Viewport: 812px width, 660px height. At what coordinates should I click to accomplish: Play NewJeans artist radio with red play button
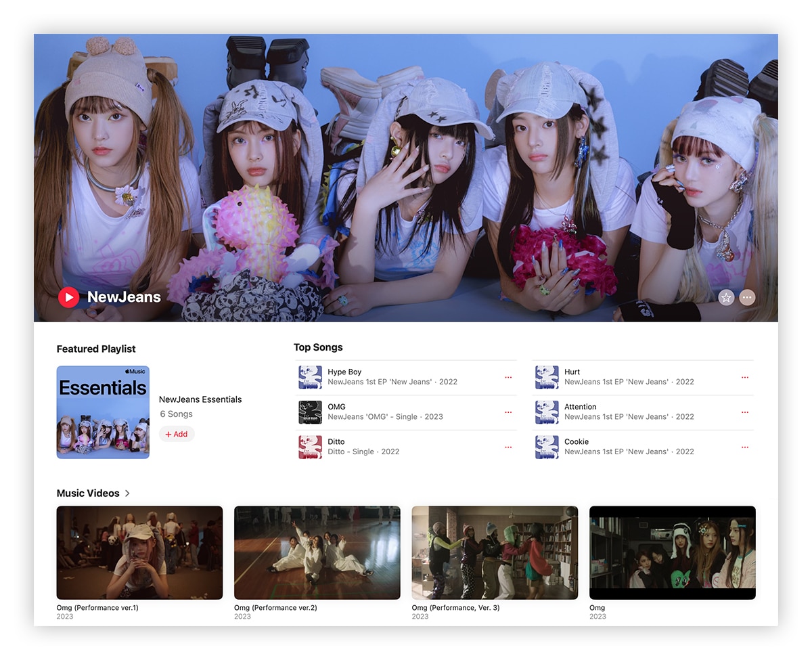point(68,297)
